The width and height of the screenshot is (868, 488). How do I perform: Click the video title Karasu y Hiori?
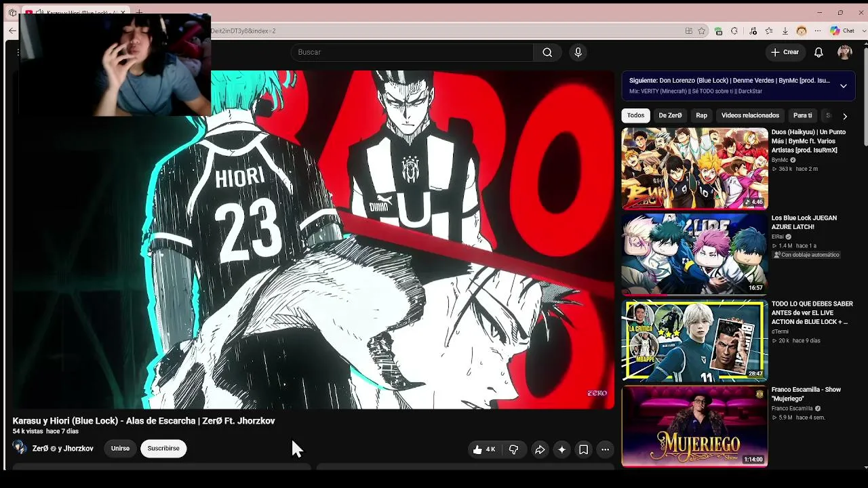pyautogui.click(x=144, y=421)
